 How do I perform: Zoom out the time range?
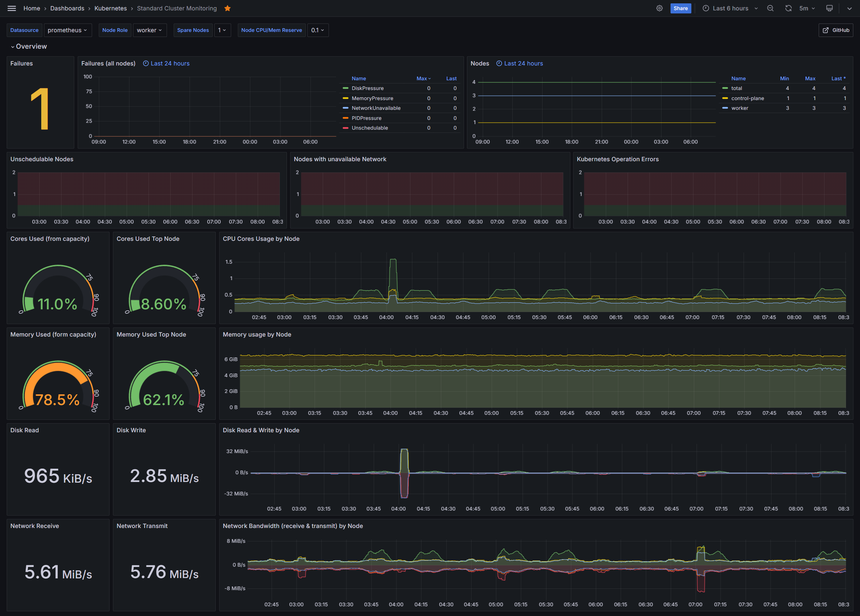tap(770, 8)
